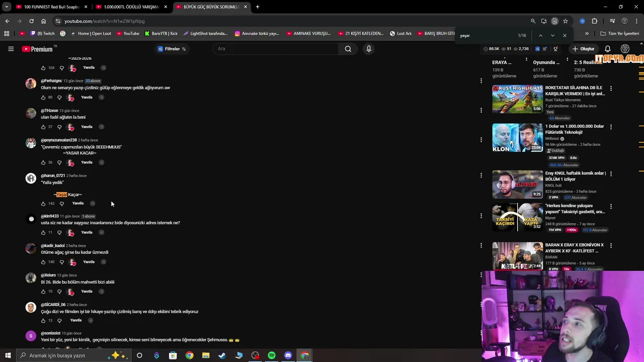Viewport: 644px width, 362px height.
Task: Jump to previous find-in-page match
Action: tap(540, 36)
